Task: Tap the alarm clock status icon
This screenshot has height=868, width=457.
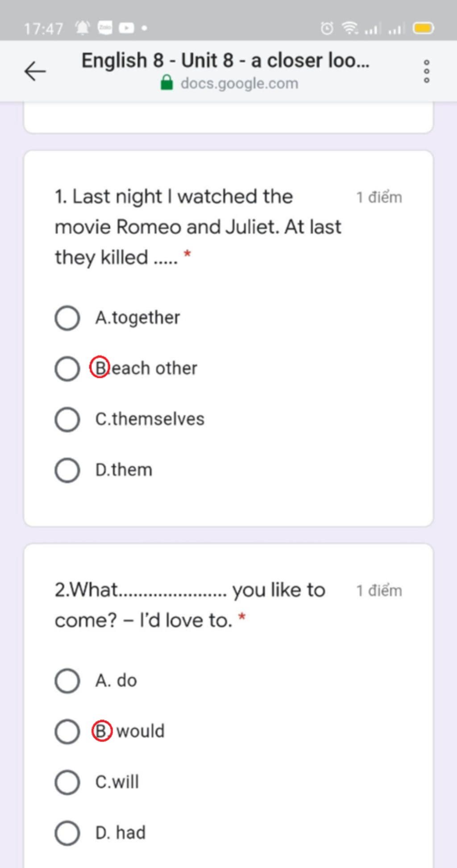Action: (x=327, y=28)
